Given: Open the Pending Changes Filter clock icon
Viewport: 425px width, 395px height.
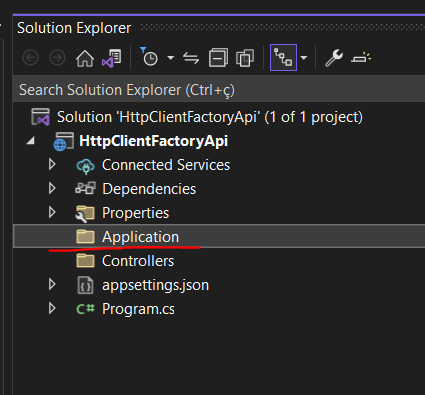Looking at the screenshot, I should 149,57.
